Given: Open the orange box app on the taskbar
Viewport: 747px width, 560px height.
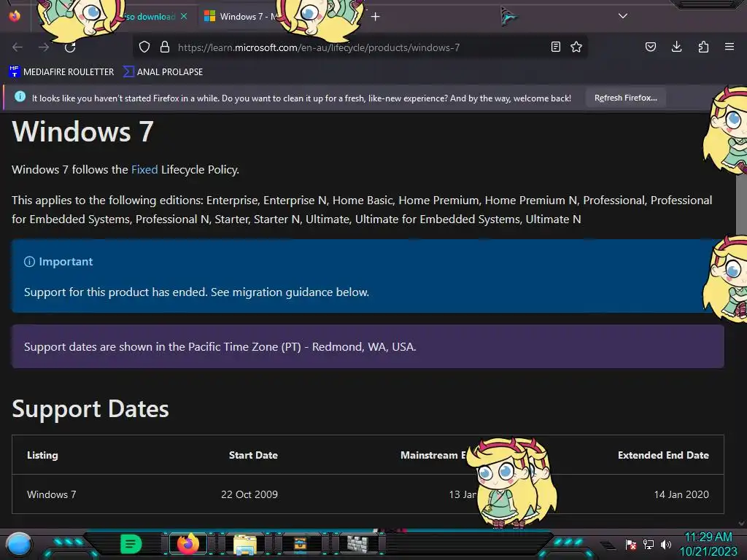Looking at the screenshot, I should click(300, 544).
